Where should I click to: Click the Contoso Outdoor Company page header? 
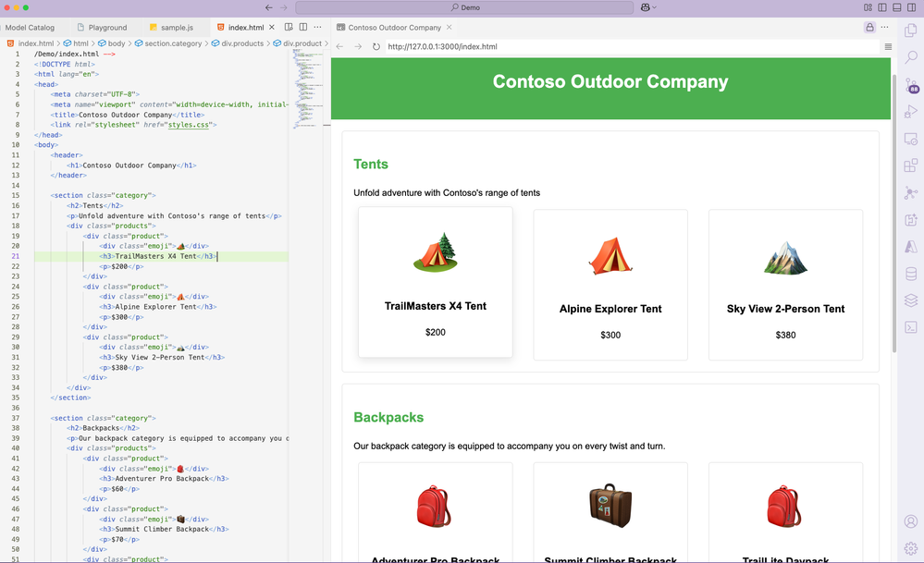point(610,89)
